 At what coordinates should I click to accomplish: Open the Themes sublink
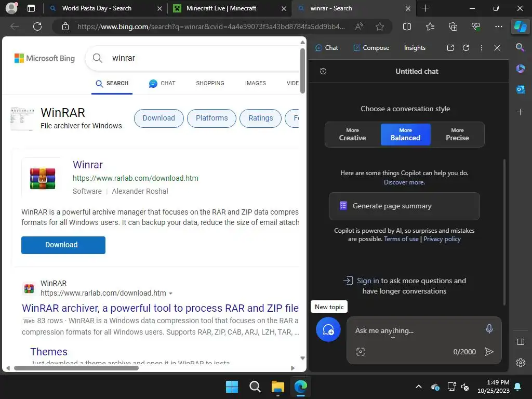[49, 352]
